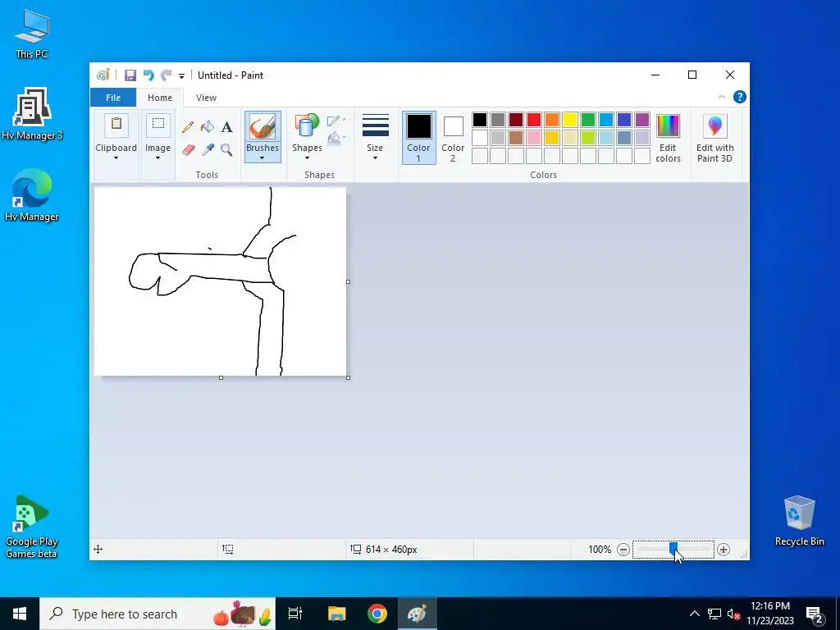Click the Start button
This screenshot has height=630, width=840.
[20, 614]
